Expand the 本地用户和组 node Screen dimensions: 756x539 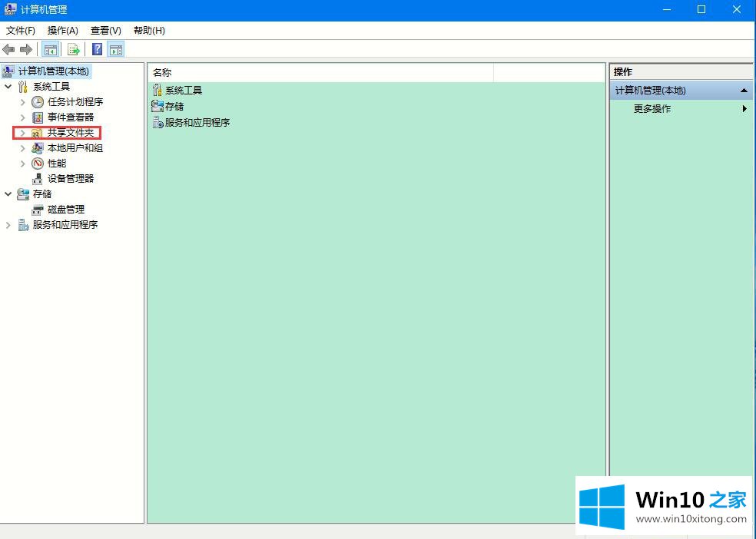tap(22, 148)
